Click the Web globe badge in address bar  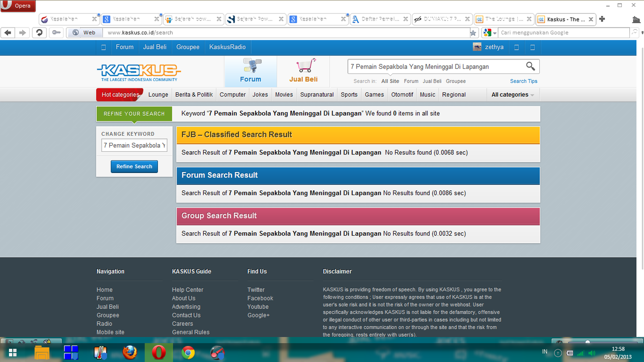pyautogui.click(x=84, y=33)
